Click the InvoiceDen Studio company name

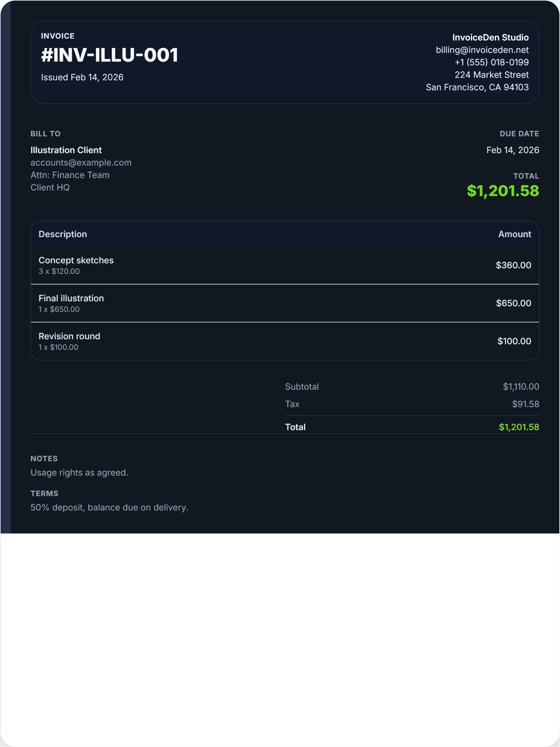coord(490,37)
